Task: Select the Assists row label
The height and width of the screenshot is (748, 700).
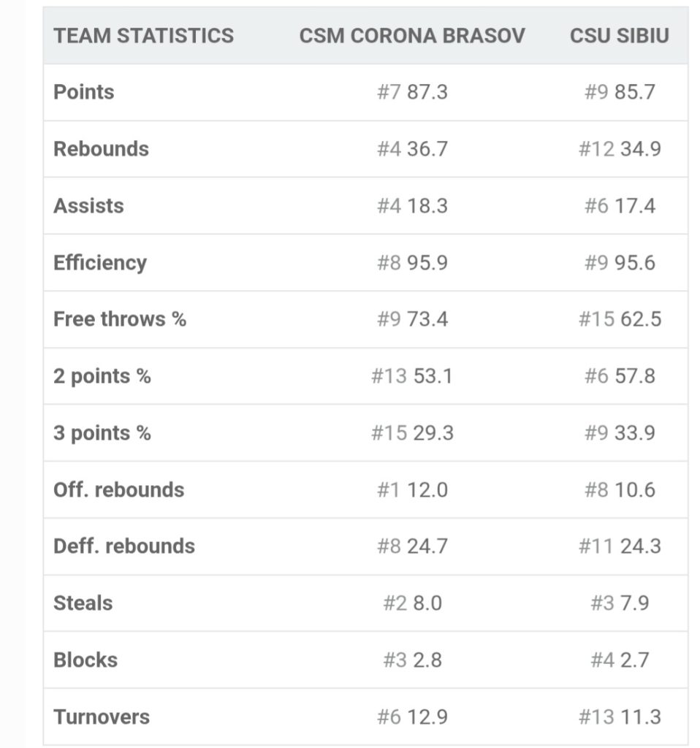Action: [88, 206]
